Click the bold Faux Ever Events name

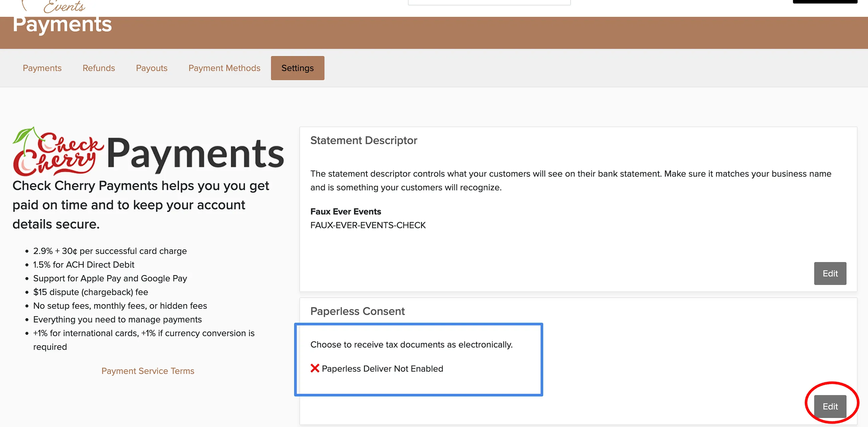click(346, 211)
